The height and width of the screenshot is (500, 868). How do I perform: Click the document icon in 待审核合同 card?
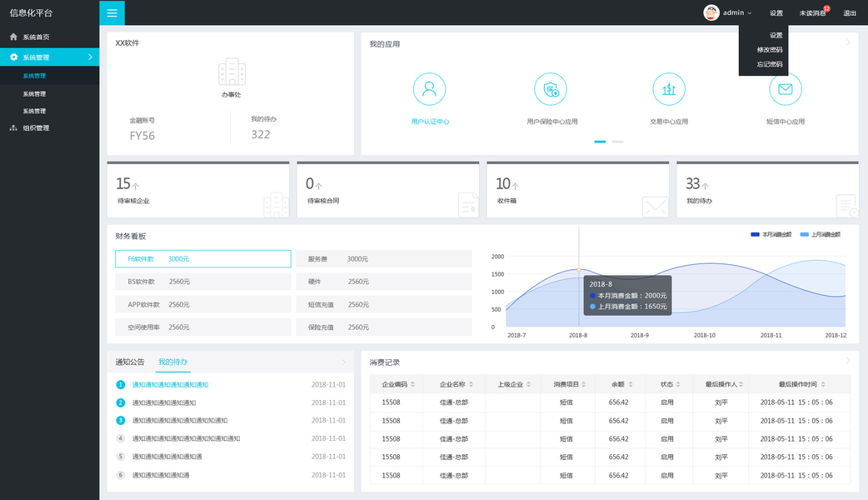click(468, 205)
